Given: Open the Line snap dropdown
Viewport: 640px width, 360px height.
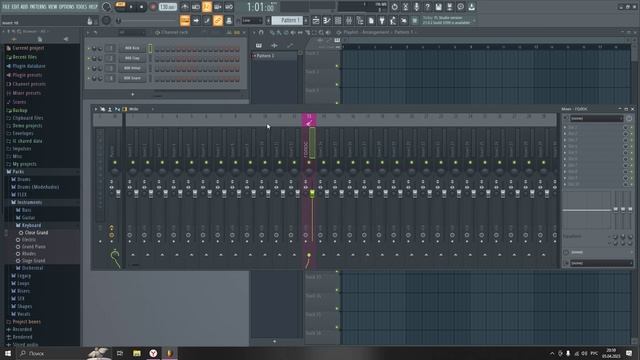Looking at the screenshot, I should [x=252, y=20].
